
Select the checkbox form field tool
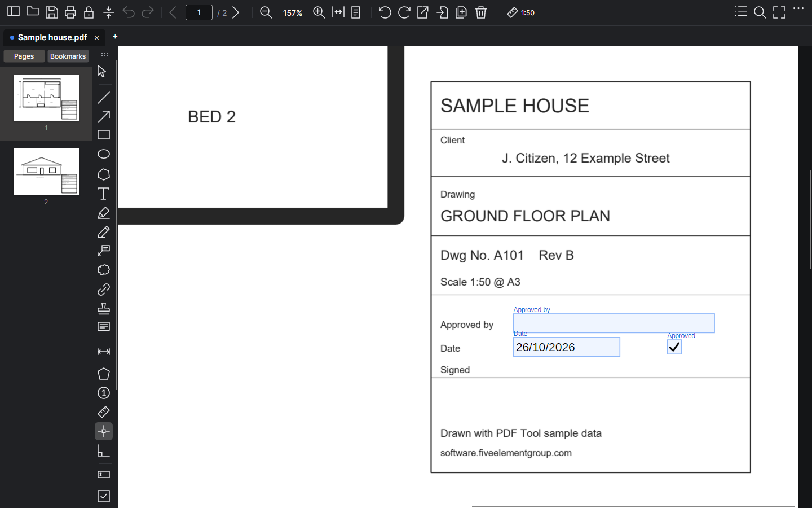(x=104, y=496)
